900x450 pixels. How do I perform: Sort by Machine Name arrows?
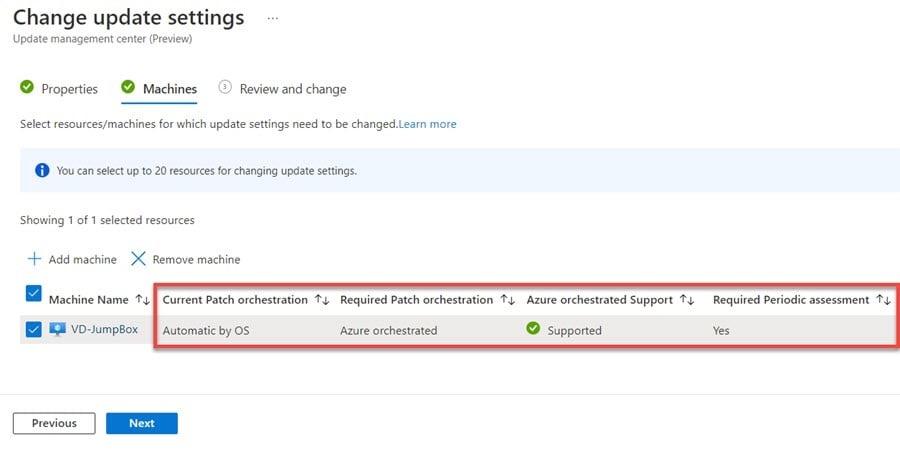[142, 300]
